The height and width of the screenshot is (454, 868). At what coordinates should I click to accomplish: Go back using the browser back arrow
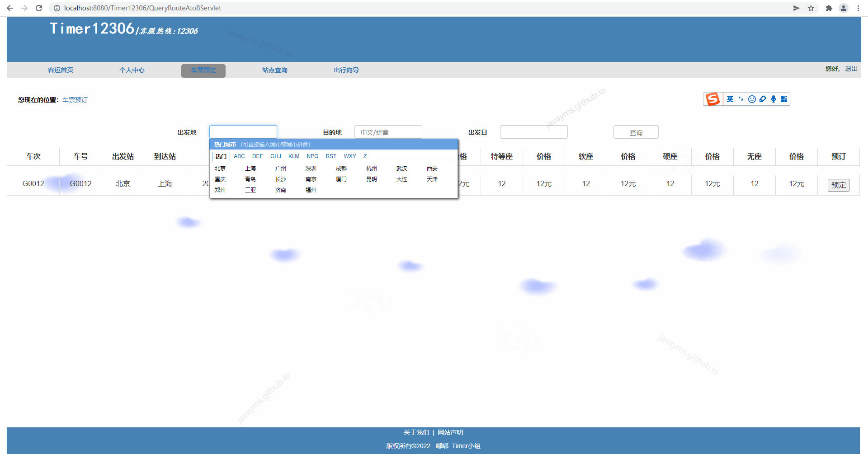(x=10, y=8)
